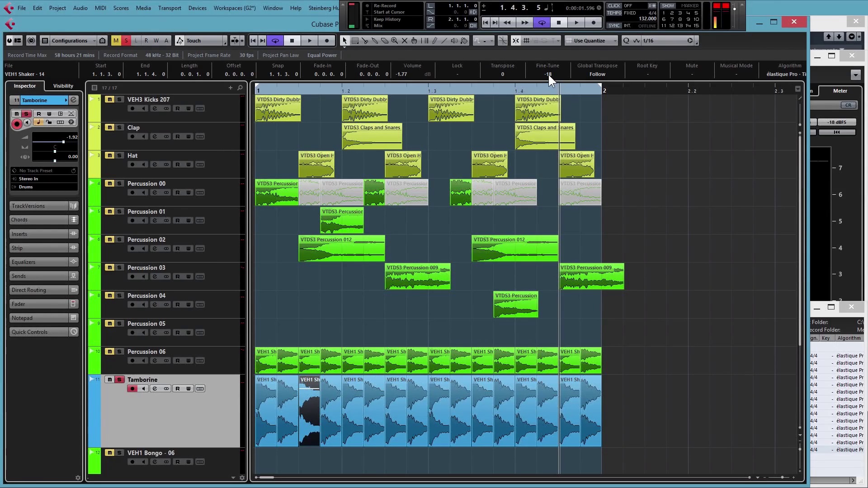The height and width of the screenshot is (488, 868).
Task: Select the Color paint bucket tool
Action: (464, 41)
